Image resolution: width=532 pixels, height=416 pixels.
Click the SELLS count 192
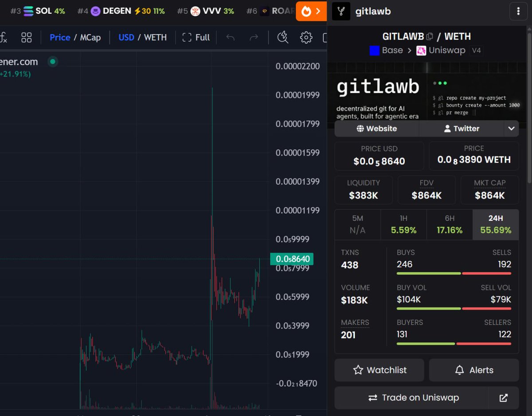505,264
